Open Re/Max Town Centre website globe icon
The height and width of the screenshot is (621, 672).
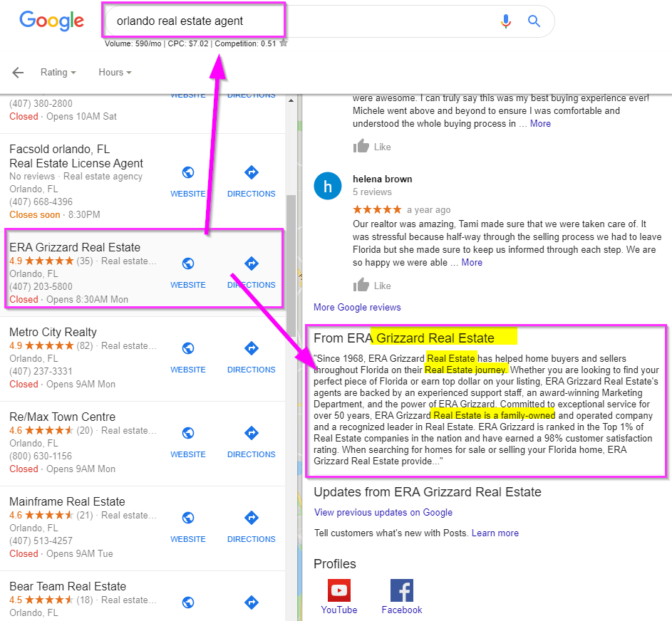click(188, 433)
